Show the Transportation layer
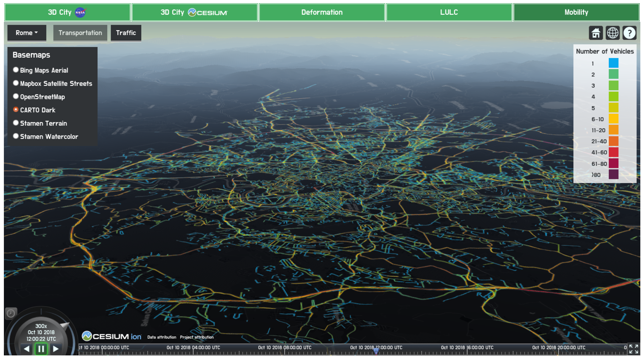Screen dimensions: 644x358 pos(80,33)
